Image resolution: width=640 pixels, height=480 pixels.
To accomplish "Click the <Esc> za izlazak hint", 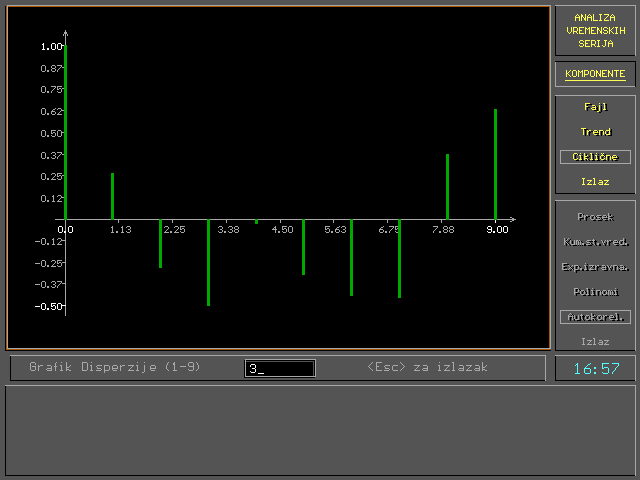I will pos(427,367).
